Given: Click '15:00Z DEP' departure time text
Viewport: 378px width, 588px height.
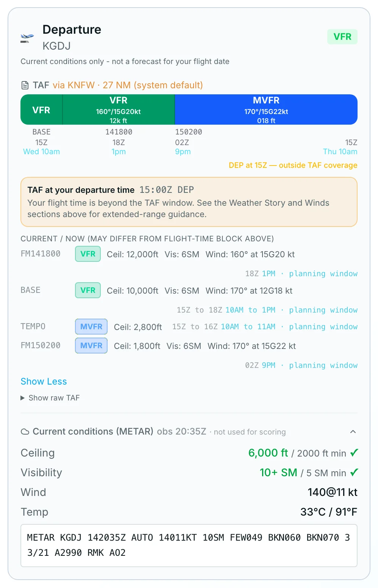Looking at the screenshot, I should tap(167, 190).
